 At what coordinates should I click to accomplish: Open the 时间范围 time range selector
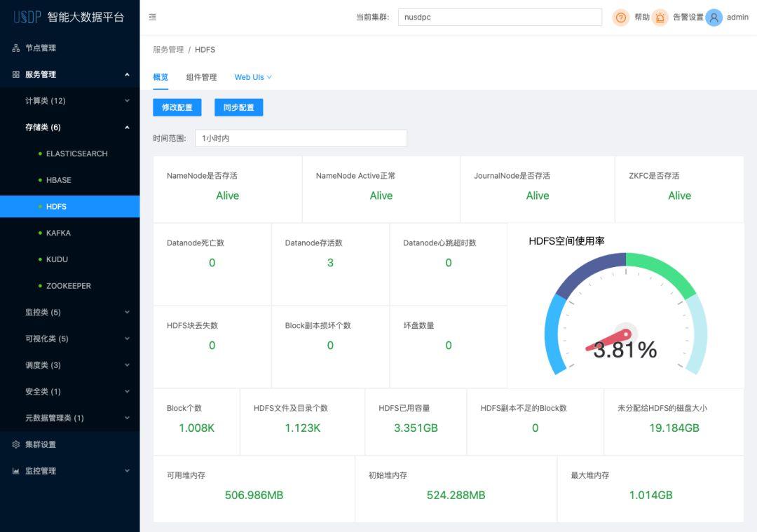[x=301, y=138]
